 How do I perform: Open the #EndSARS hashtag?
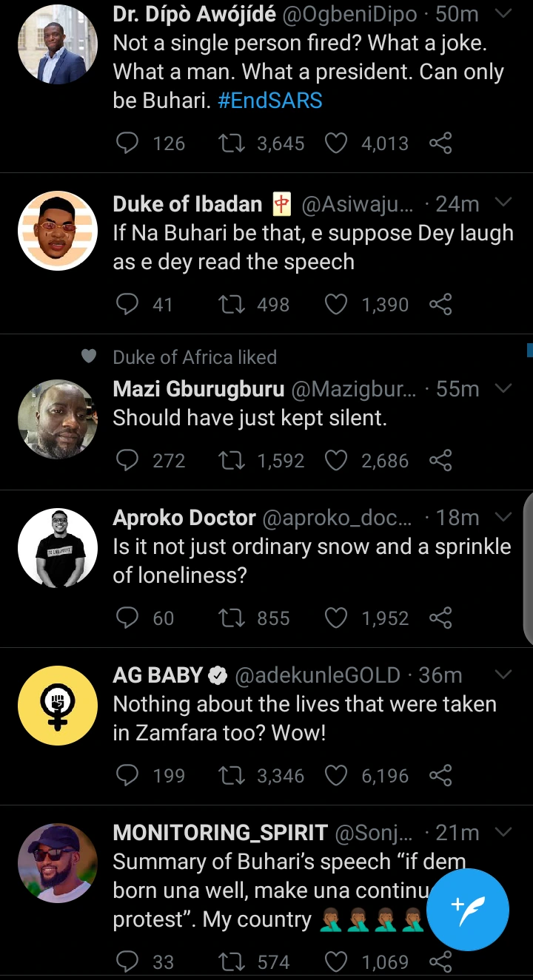pos(270,101)
